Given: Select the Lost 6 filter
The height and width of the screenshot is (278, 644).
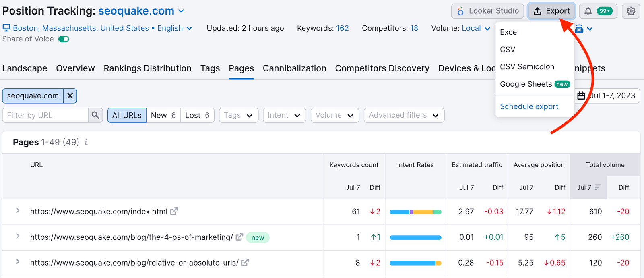Looking at the screenshot, I should coord(197,115).
